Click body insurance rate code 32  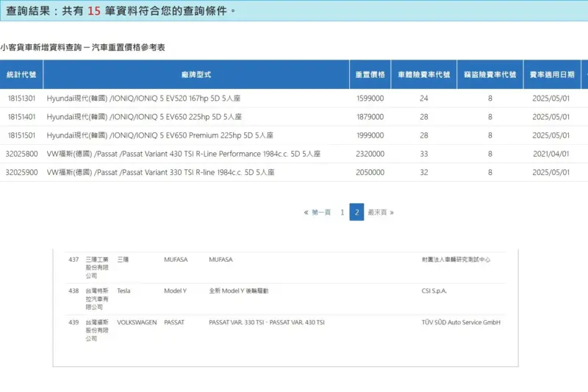424,172
